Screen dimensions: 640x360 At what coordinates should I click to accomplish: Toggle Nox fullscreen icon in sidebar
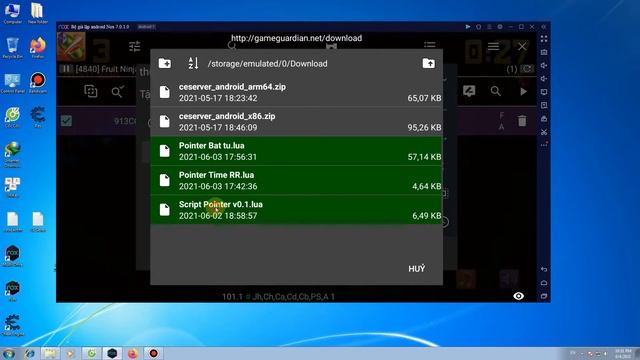[544, 39]
